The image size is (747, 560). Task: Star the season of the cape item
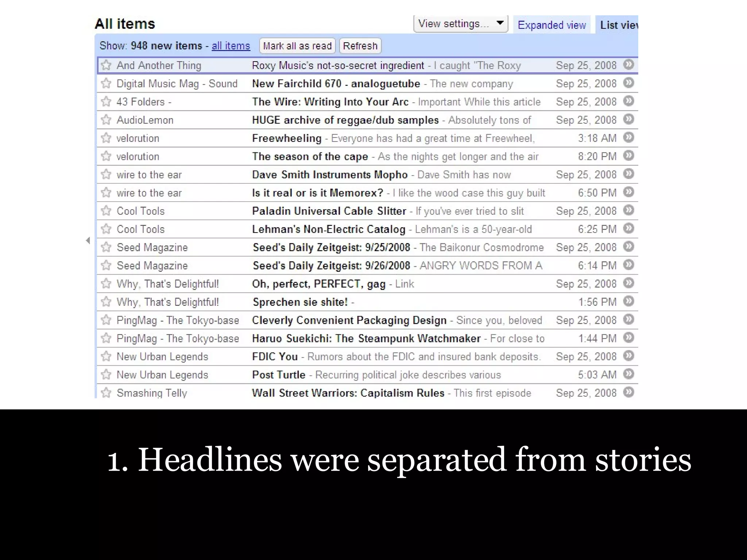click(x=106, y=156)
